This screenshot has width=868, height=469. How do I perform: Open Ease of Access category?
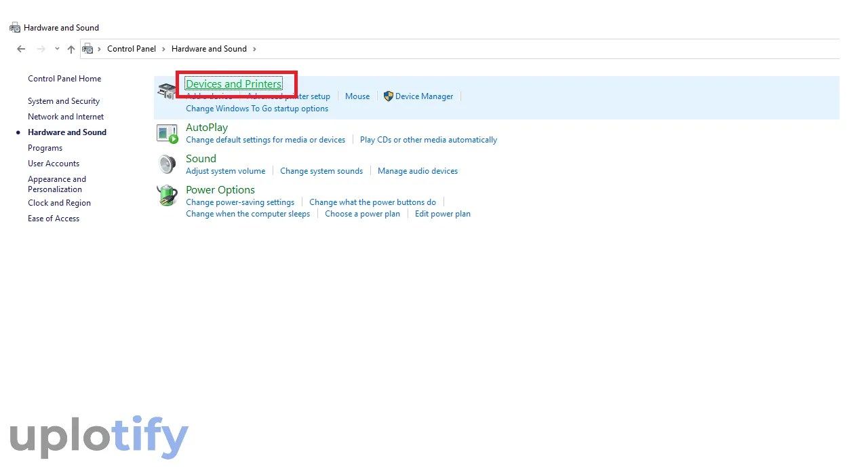click(54, 219)
